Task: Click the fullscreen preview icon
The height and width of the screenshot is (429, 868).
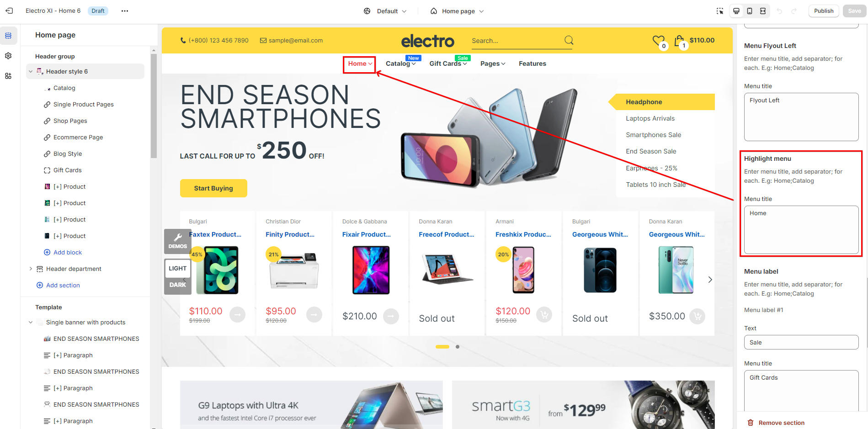Action: (x=763, y=11)
